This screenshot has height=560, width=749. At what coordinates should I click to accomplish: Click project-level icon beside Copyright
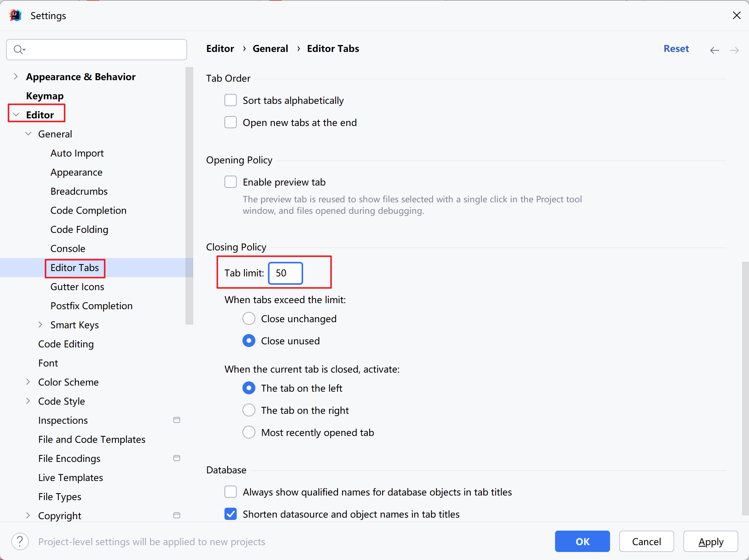[x=176, y=515]
